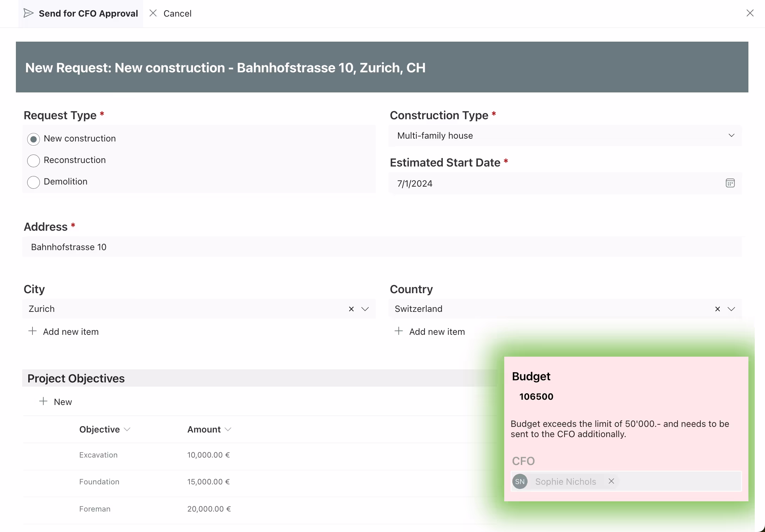The height and width of the screenshot is (532, 765).
Task: Select the Demolition radio button
Action: tap(34, 182)
